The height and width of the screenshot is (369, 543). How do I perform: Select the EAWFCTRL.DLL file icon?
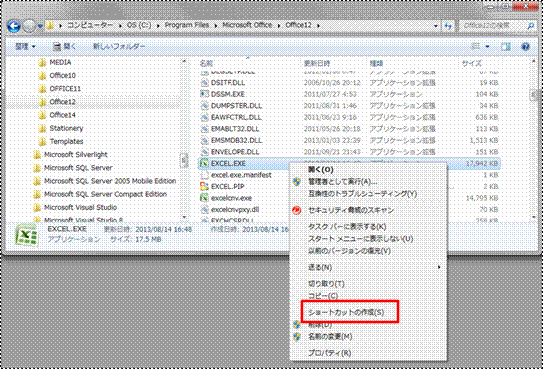point(204,117)
